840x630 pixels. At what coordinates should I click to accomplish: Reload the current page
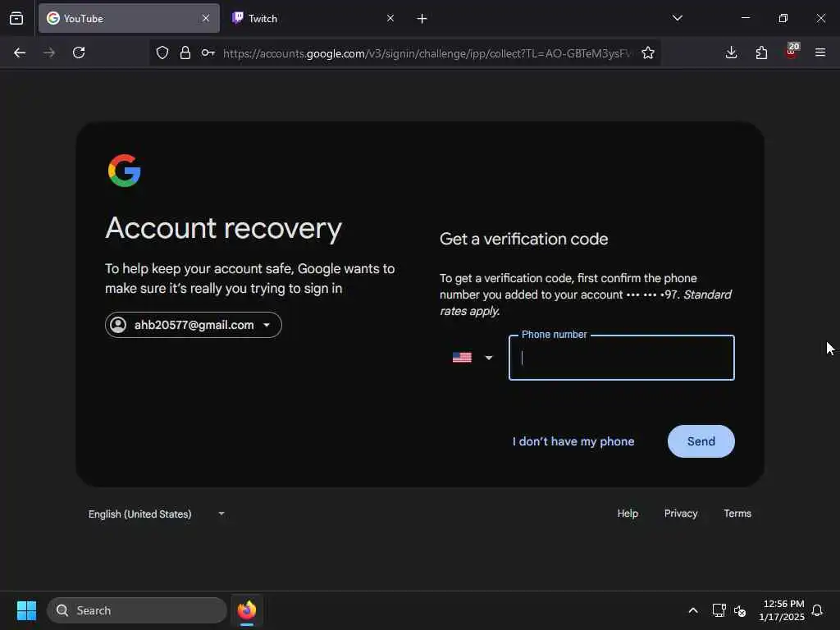tap(79, 52)
